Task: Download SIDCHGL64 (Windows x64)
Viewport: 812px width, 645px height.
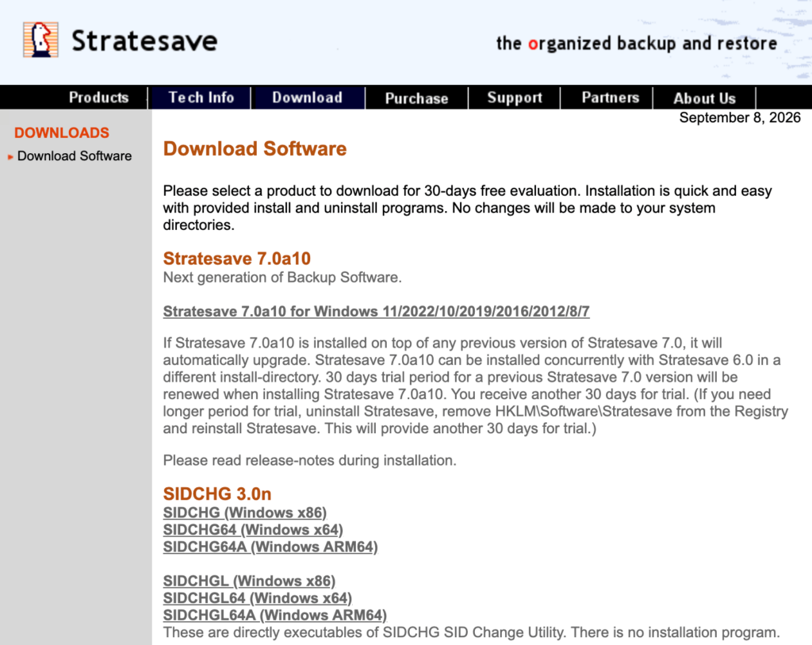Action: pos(258,598)
